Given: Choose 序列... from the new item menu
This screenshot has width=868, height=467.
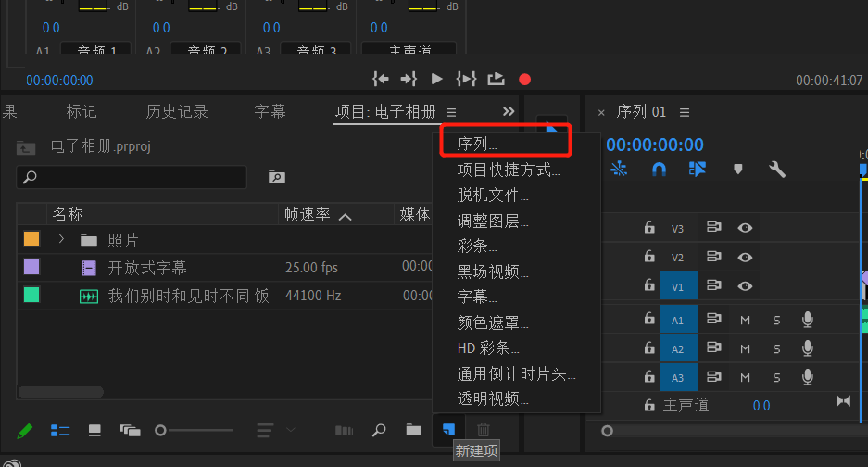Looking at the screenshot, I should (x=477, y=145).
